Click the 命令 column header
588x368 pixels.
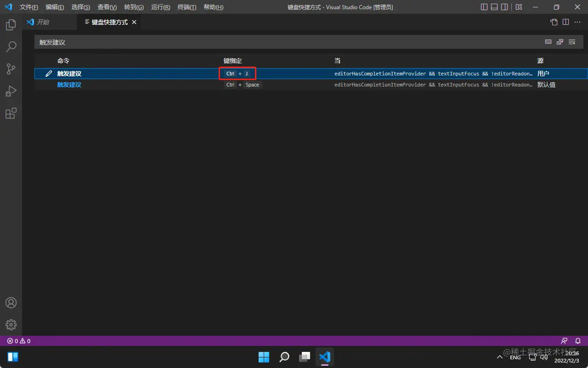[x=63, y=61]
